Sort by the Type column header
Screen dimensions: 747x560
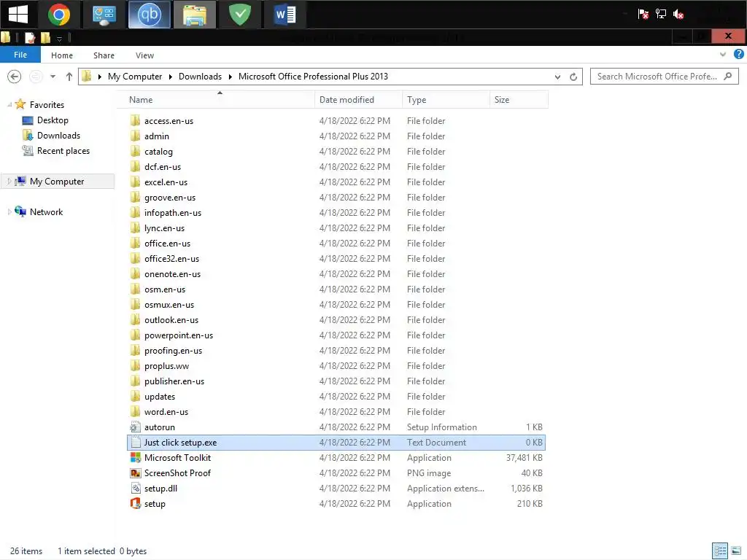pyautogui.click(x=446, y=99)
